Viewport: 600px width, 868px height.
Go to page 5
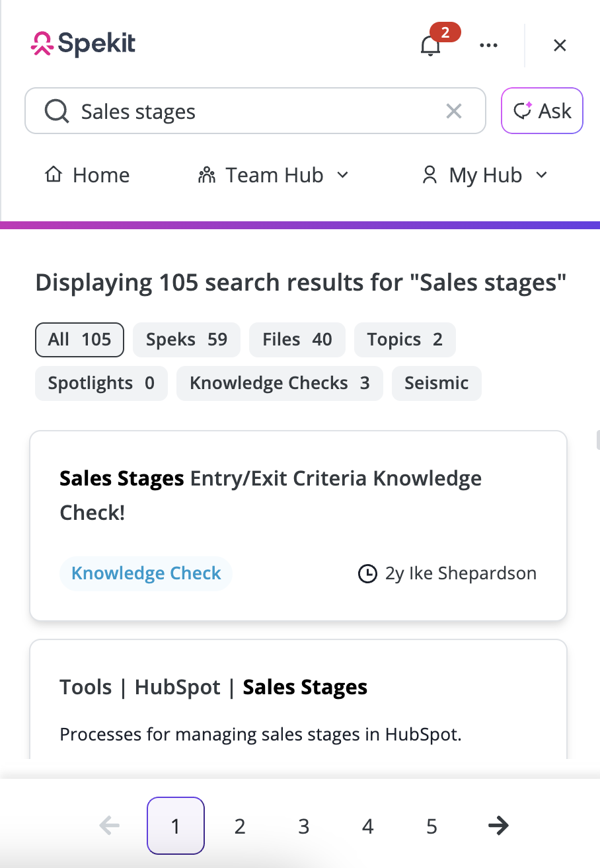coord(431,826)
